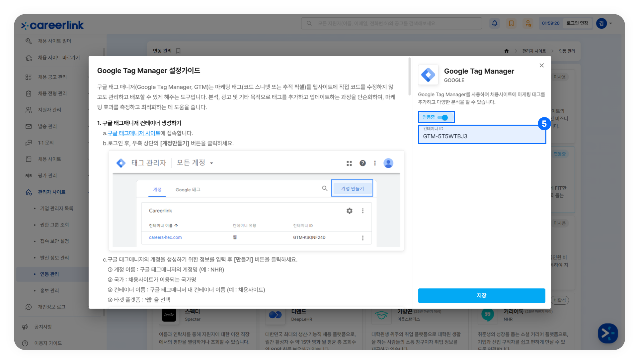Viewport: 639px width, 364px height.
Task: Click bookmark icon beside 연동 관리 title
Action: [x=178, y=51]
